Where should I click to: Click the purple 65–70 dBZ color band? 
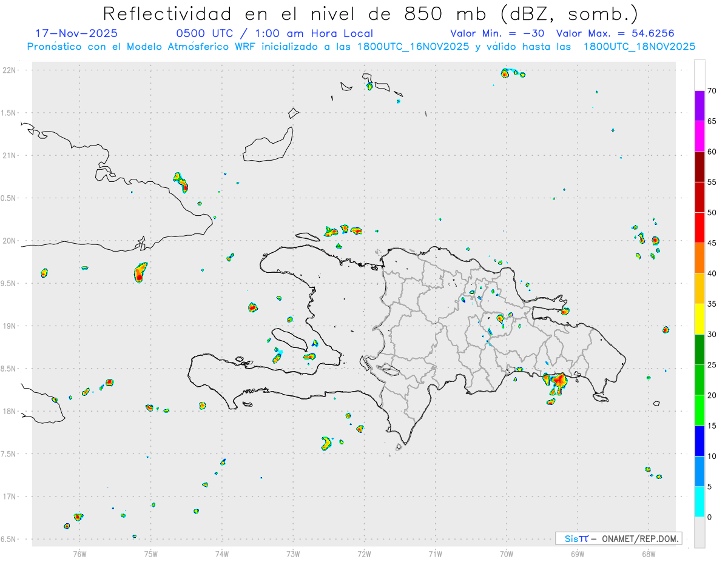[x=699, y=105]
